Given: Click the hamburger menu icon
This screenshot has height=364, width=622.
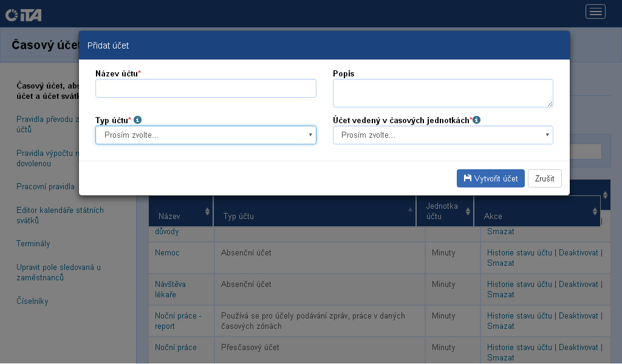Looking at the screenshot, I should [595, 12].
